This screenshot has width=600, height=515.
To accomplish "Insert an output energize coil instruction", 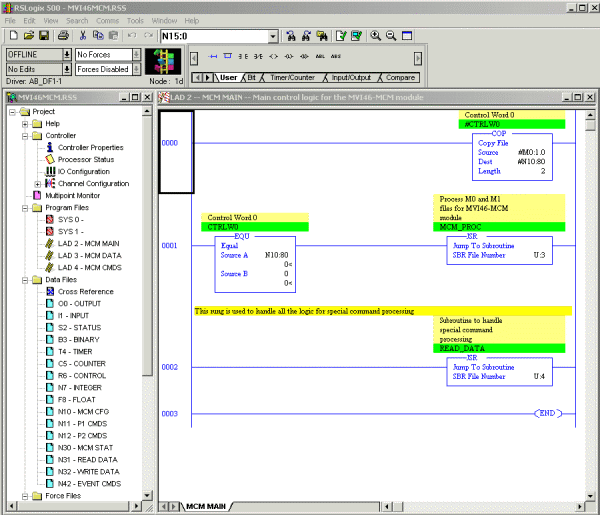I will pos(274,56).
